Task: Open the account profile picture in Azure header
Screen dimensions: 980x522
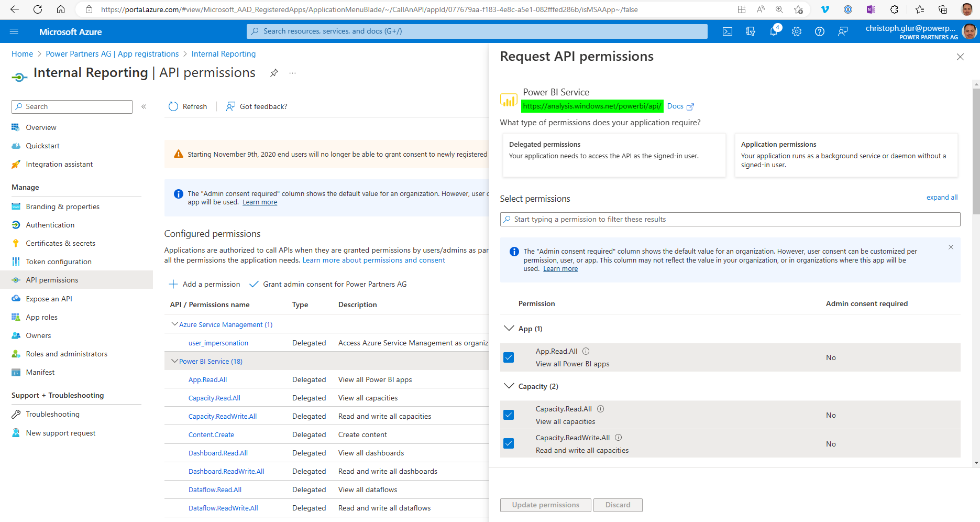Action: click(x=970, y=31)
